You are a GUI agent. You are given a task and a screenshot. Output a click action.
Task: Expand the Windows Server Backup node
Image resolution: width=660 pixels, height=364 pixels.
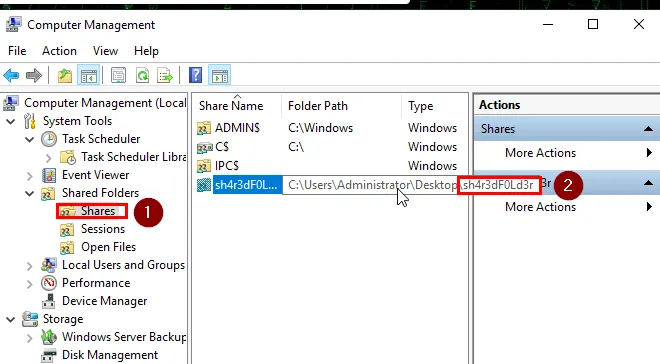point(29,338)
